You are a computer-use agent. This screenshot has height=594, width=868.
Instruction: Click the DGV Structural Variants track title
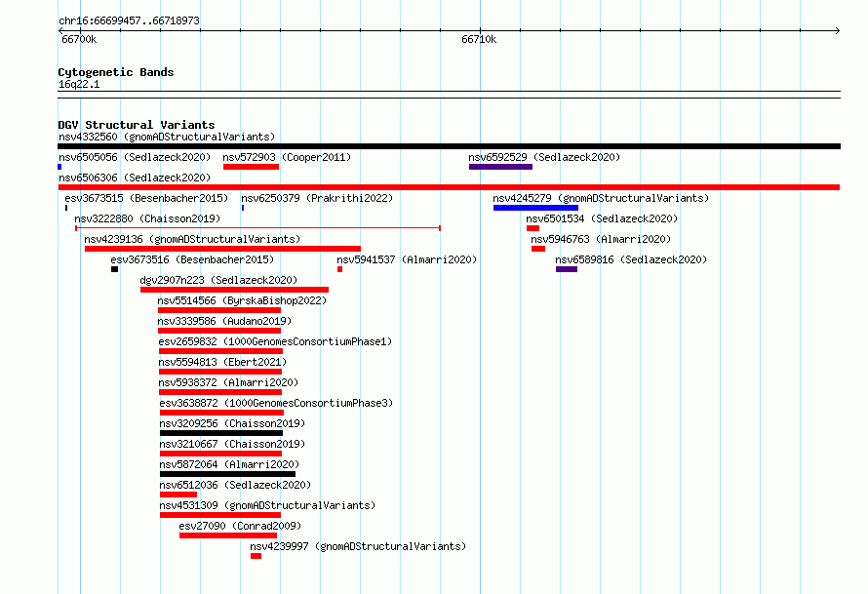point(137,125)
